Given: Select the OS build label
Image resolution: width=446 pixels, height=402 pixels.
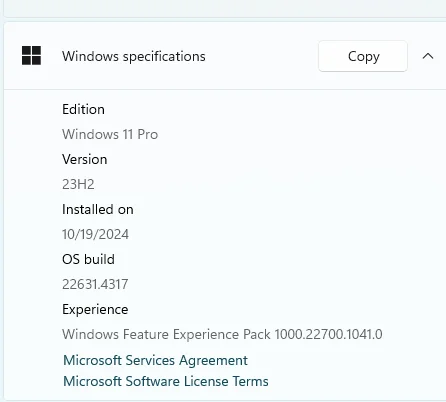Looking at the screenshot, I should click(88, 259).
